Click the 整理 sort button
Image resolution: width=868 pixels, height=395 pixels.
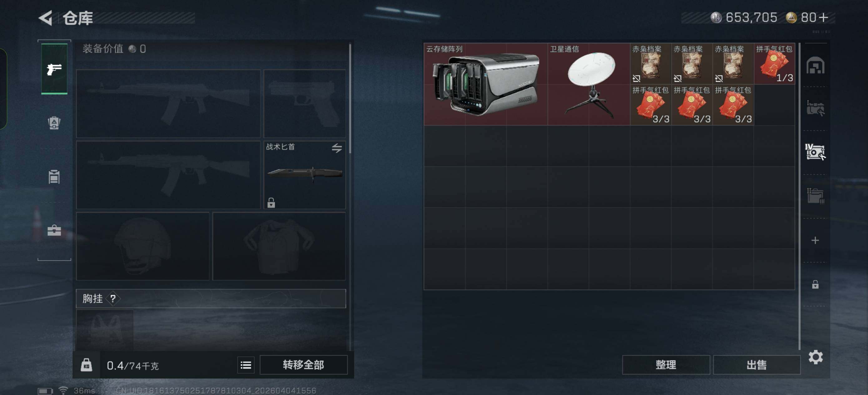pos(666,365)
